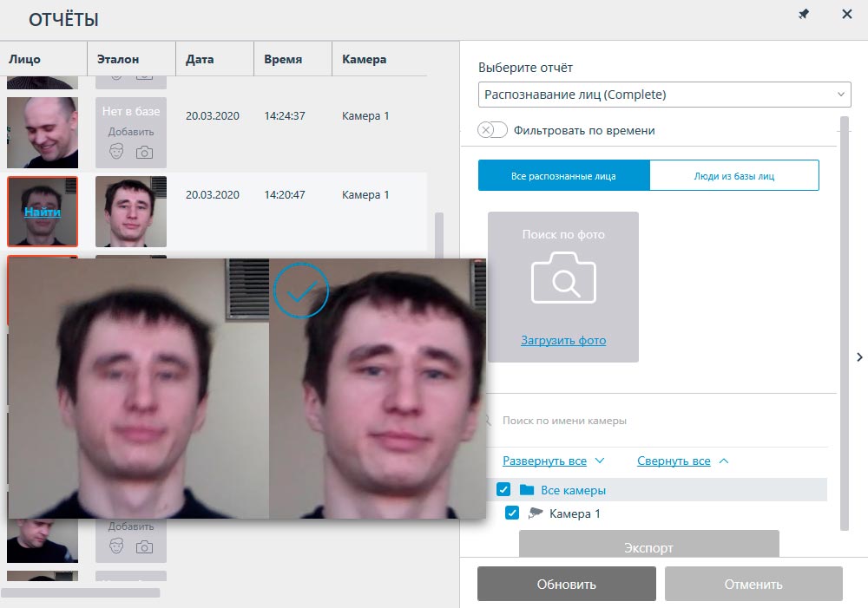The height and width of the screenshot is (608, 868).
Task: Click the horizontal scrollbar under the face list
Action: [x=81, y=593]
